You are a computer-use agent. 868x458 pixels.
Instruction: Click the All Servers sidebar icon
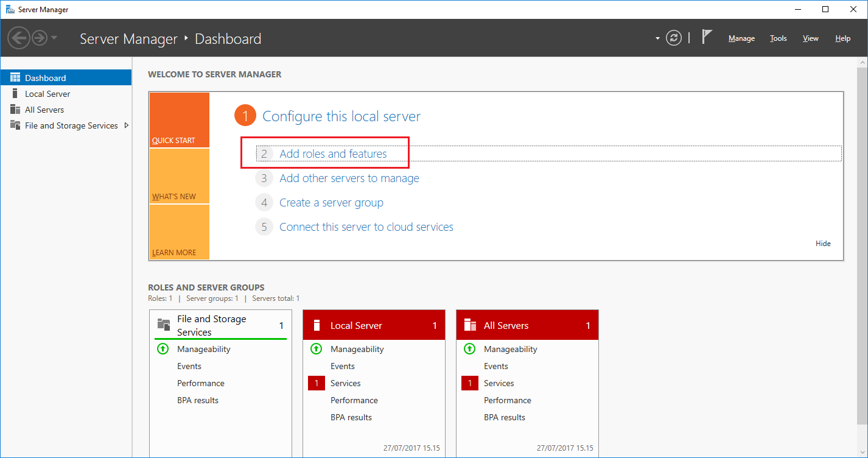15,110
